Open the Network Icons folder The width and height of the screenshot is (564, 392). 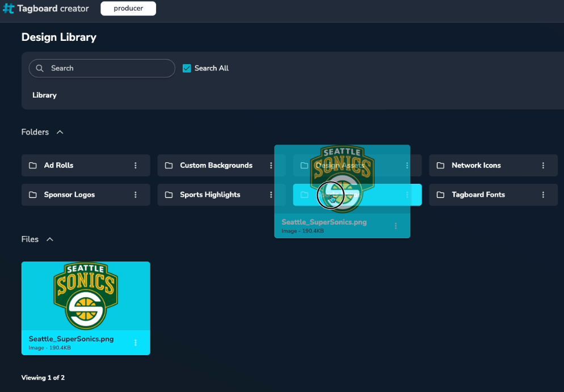tap(476, 166)
